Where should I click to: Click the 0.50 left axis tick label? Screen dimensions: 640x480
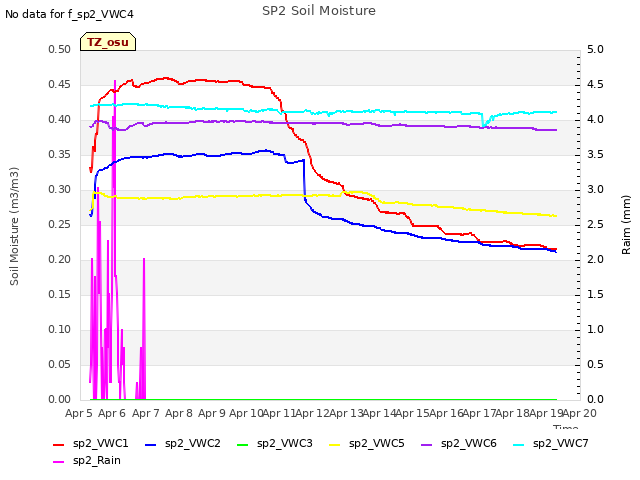pyautogui.click(x=60, y=50)
